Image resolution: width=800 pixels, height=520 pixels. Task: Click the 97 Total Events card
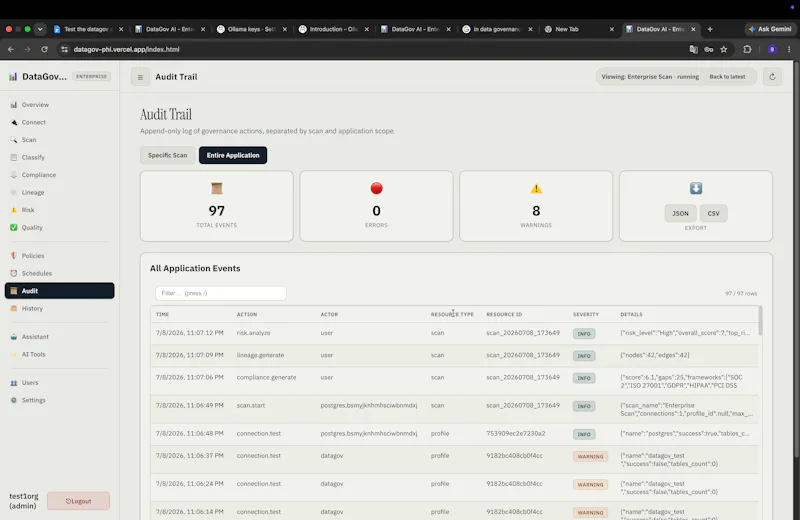[x=216, y=206]
